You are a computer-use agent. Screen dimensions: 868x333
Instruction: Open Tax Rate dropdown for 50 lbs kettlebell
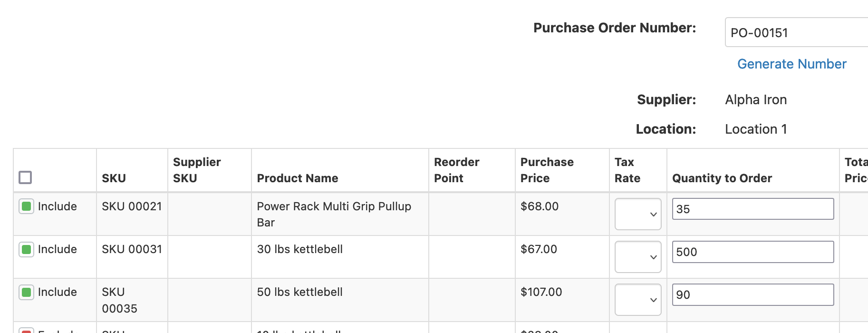[x=637, y=299]
